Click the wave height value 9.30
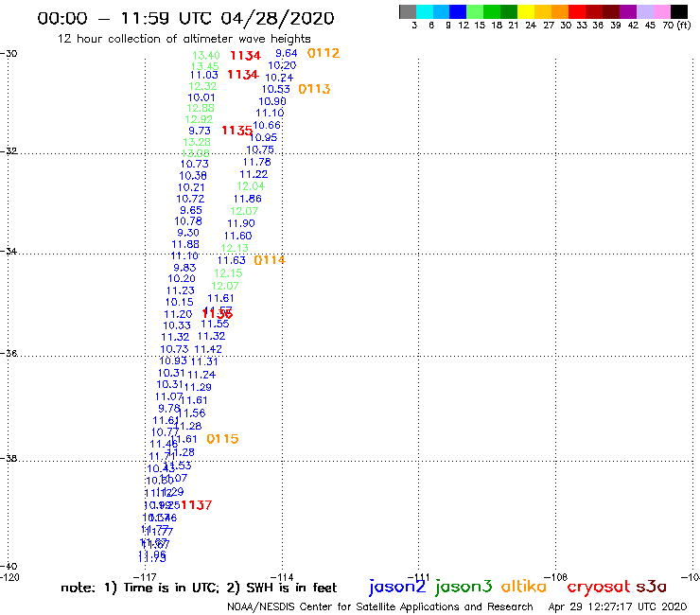Screen dimensions: 700x615 (188, 233)
